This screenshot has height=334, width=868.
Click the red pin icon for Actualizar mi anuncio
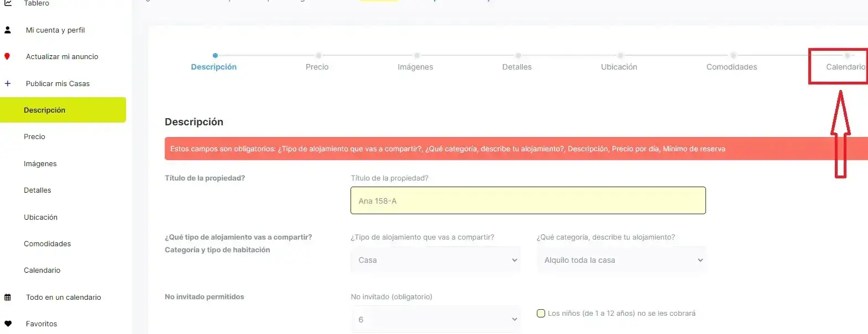click(x=7, y=56)
